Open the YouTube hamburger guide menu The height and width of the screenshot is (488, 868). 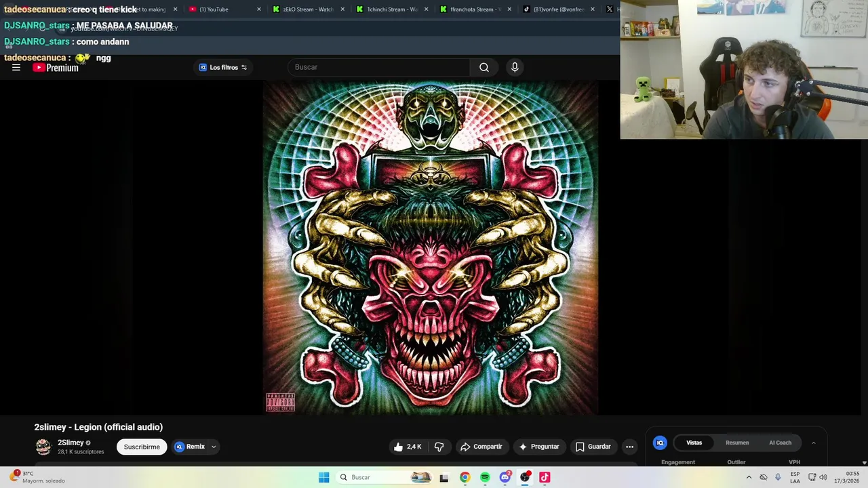click(x=16, y=67)
